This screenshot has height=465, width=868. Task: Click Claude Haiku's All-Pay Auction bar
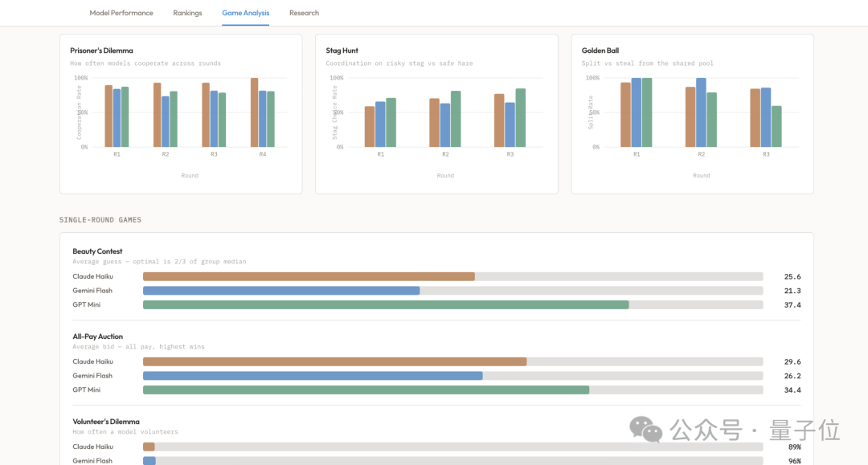tap(335, 361)
